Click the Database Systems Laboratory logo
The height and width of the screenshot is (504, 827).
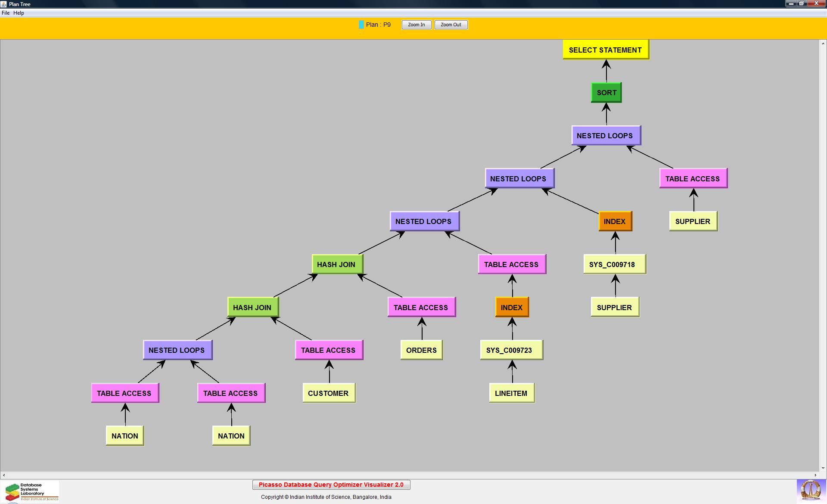coord(30,492)
